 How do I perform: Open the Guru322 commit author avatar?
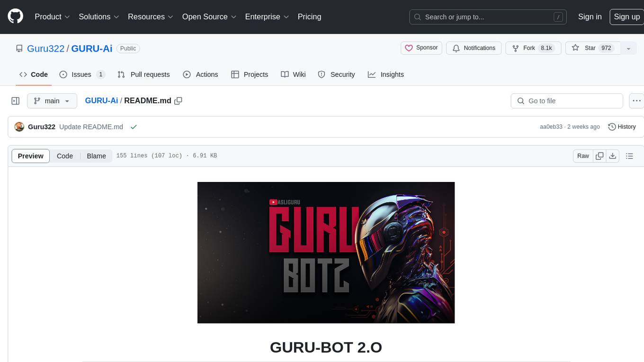(19, 127)
